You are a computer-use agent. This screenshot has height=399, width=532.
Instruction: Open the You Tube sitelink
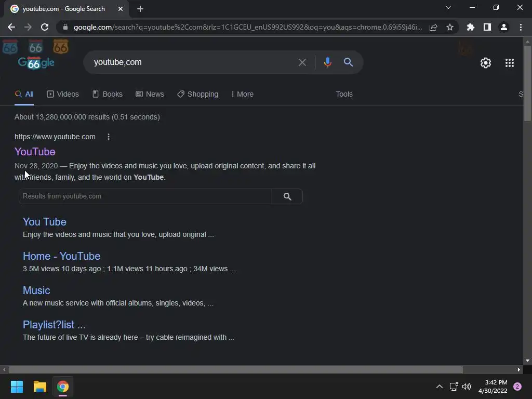pos(45,221)
